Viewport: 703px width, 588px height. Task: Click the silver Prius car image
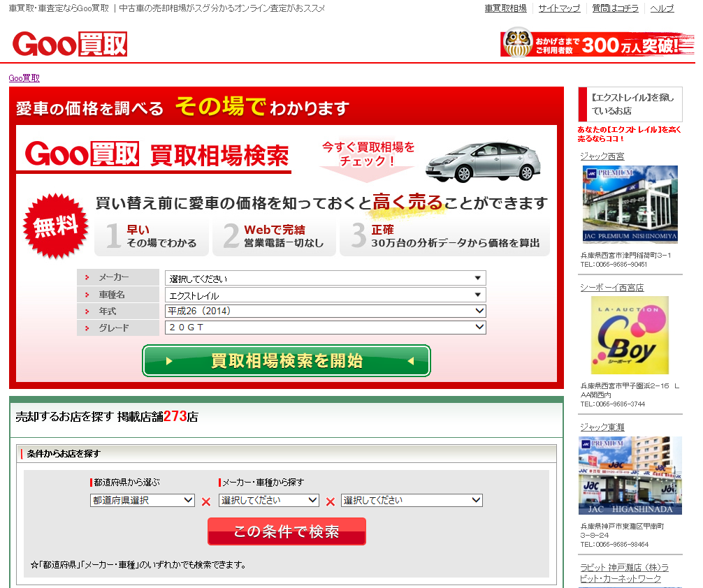[x=484, y=161]
